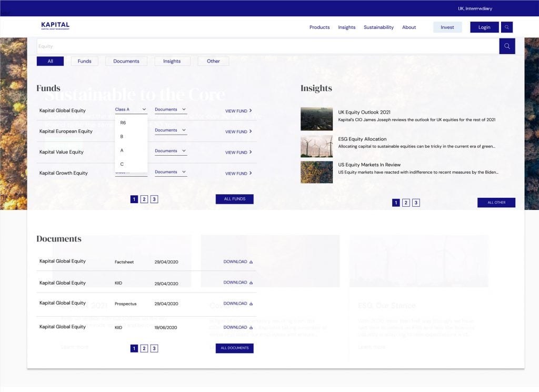Click download icon for KIID dated 29/04/2020
This screenshot has height=392, width=539.
[x=251, y=283]
